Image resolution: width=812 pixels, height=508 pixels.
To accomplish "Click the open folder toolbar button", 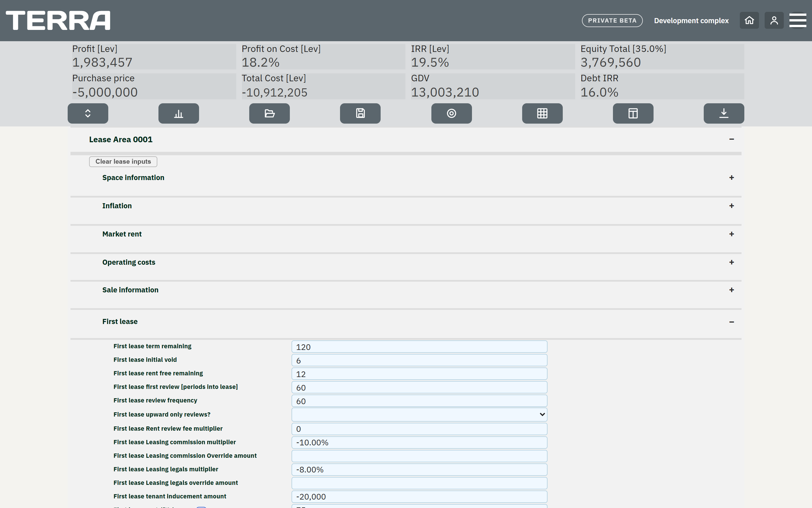I will click(270, 113).
